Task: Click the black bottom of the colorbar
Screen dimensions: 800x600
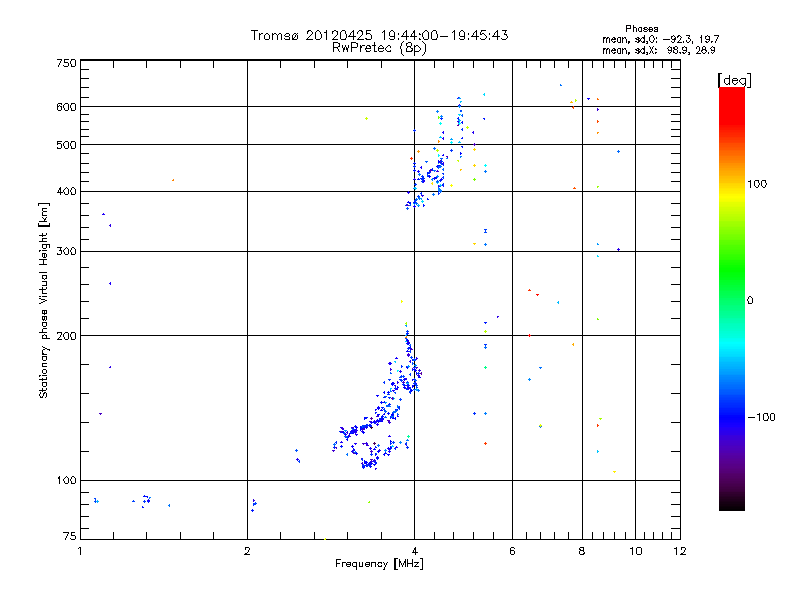Action: click(x=732, y=504)
